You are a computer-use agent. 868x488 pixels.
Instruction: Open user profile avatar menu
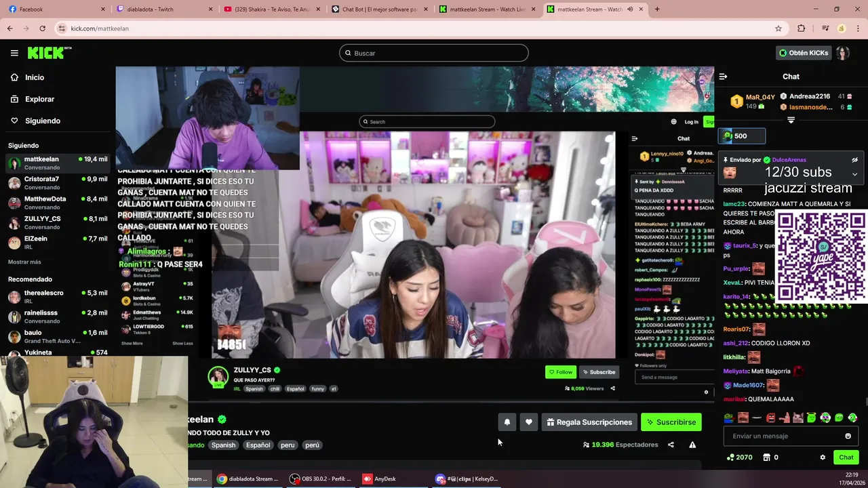843,53
